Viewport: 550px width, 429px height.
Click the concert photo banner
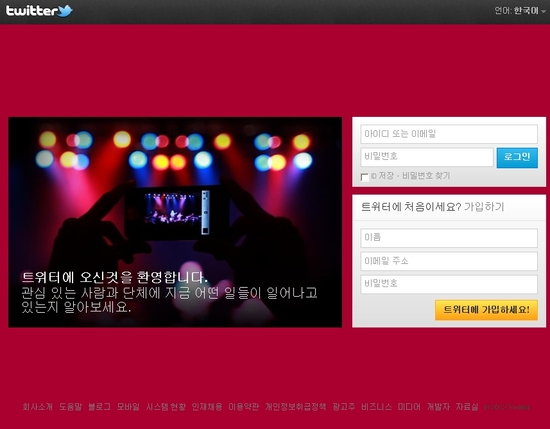(x=175, y=222)
